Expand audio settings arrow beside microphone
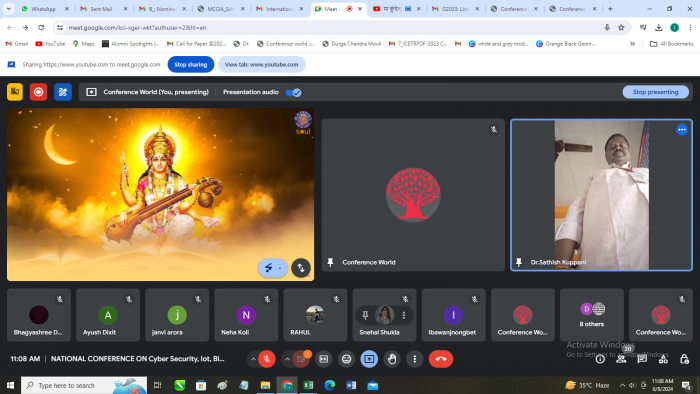Image resolution: width=700 pixels, height=394 pixels. (x=253, y=359)
